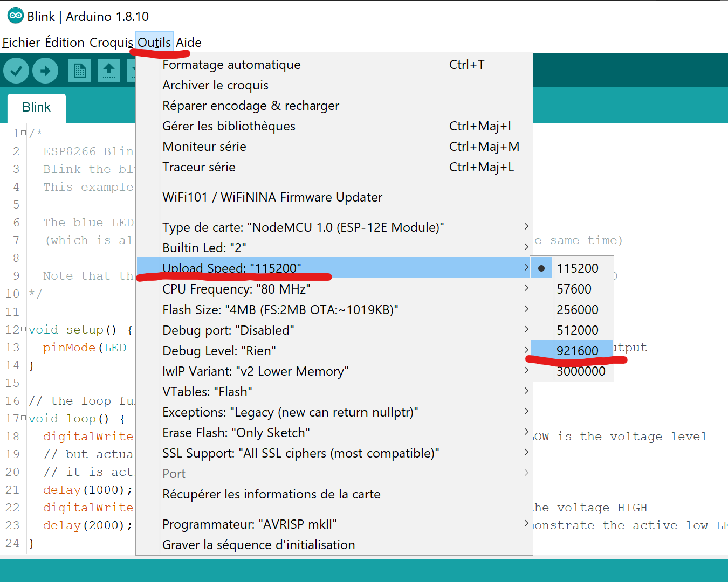The height and width of the screenshot is (582, 728).
Task: Pick 512000 upload speed
Action: pos(572,330)
